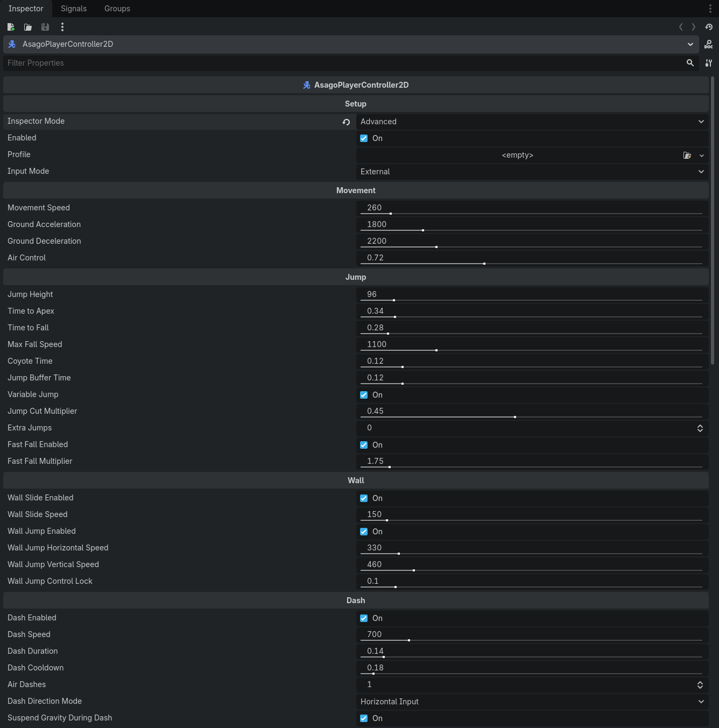Open the dock options three-dot menu
Image resolution: width=719 pixels, height=728 pixels.
[710, 9]
